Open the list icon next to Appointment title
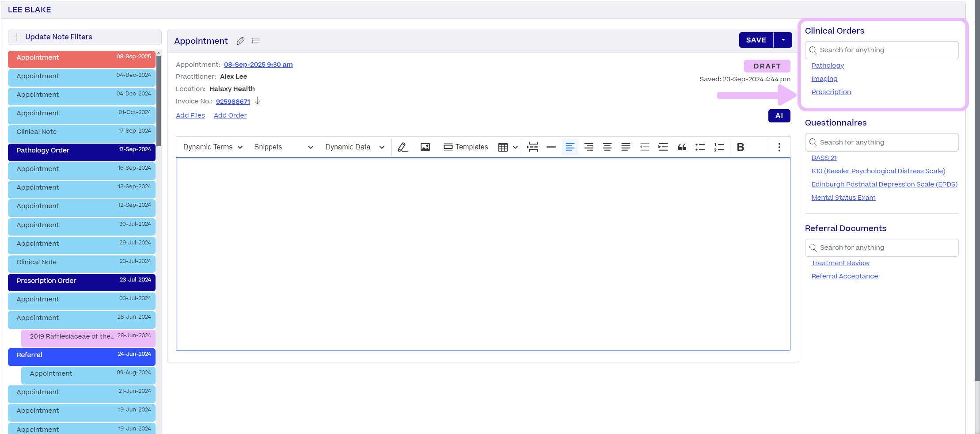Viewport: 980px width, 434px height. 255,41
